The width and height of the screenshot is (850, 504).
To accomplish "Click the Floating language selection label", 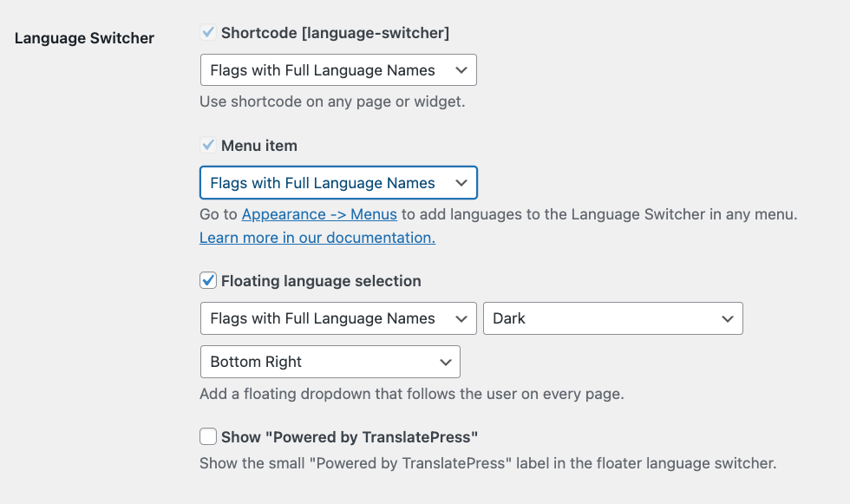I will tap(321, 281).
